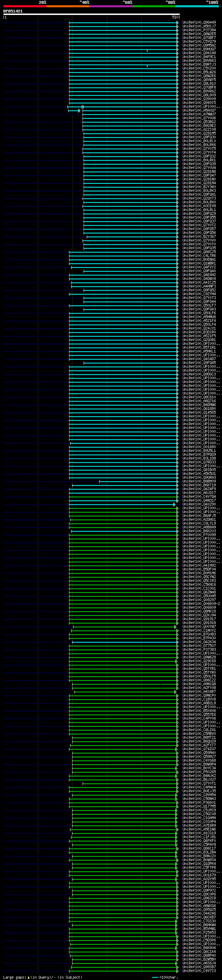Select the UniRef100_P70099 label
The width and height of the screenshot is (222, 980).
click(199, 535)
